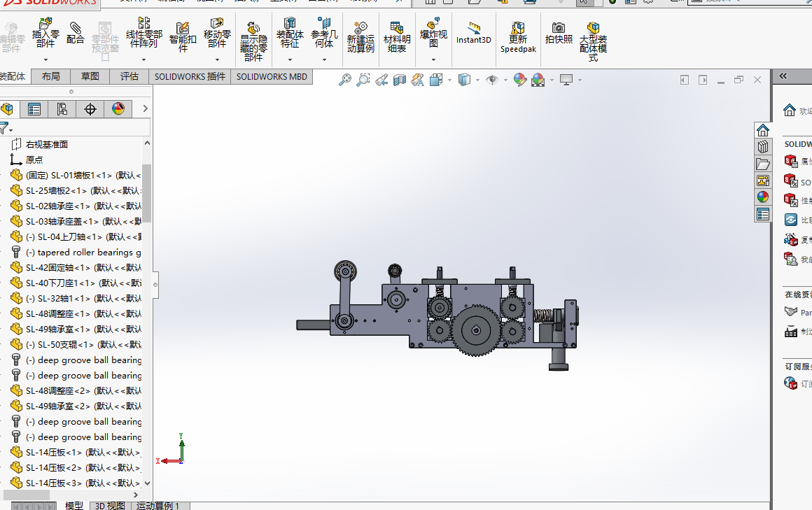Open SOLIDWORKS Resources home tab in task pane
Viewport: 812px width, 510px height.
(x=763, y=130)
